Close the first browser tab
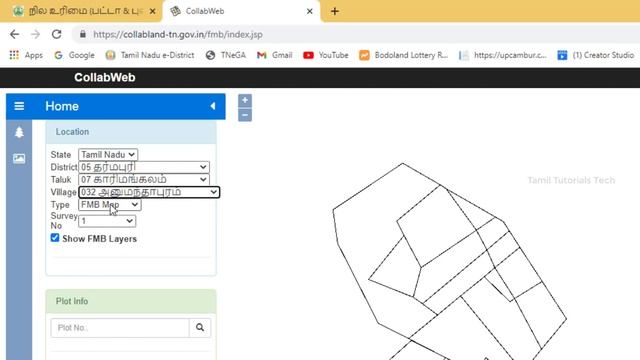The height and width of the screenshot is (360, 640). pos(153,11)
